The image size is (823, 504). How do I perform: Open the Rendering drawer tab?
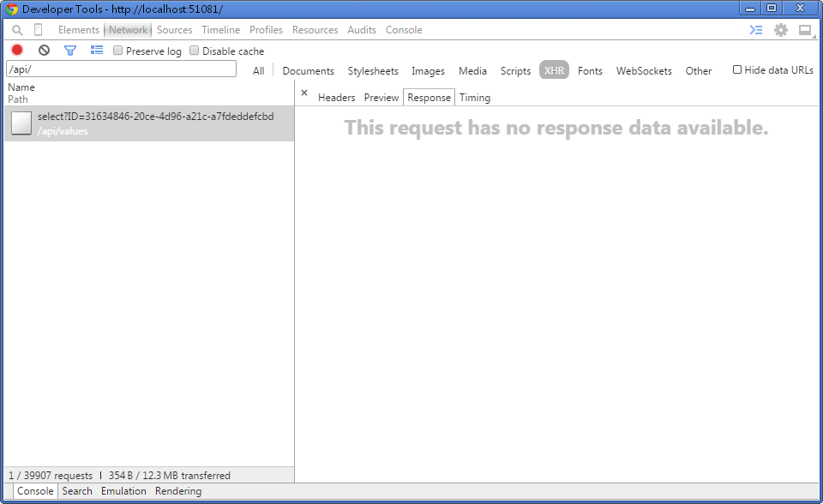point(178,491)
